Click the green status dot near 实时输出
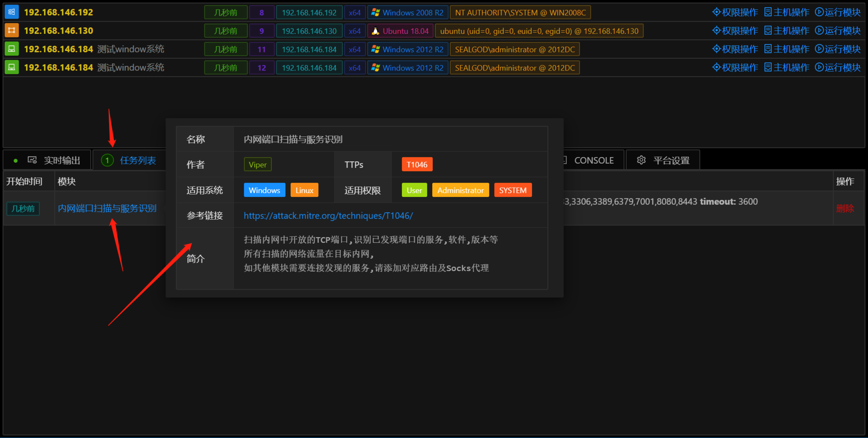This screenshot has height=438, width=868. (15, 160)
